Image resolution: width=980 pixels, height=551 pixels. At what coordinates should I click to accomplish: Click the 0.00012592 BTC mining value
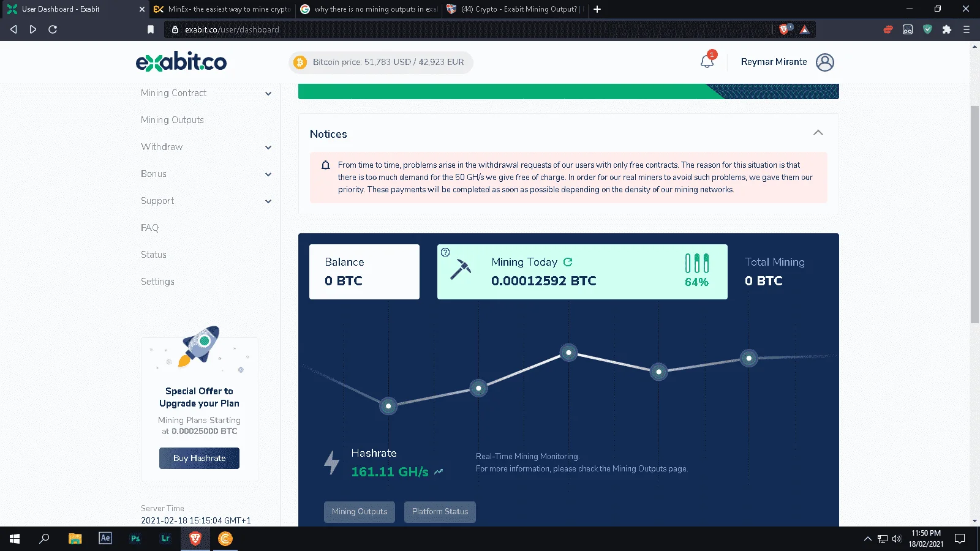[x=544, y=281]
